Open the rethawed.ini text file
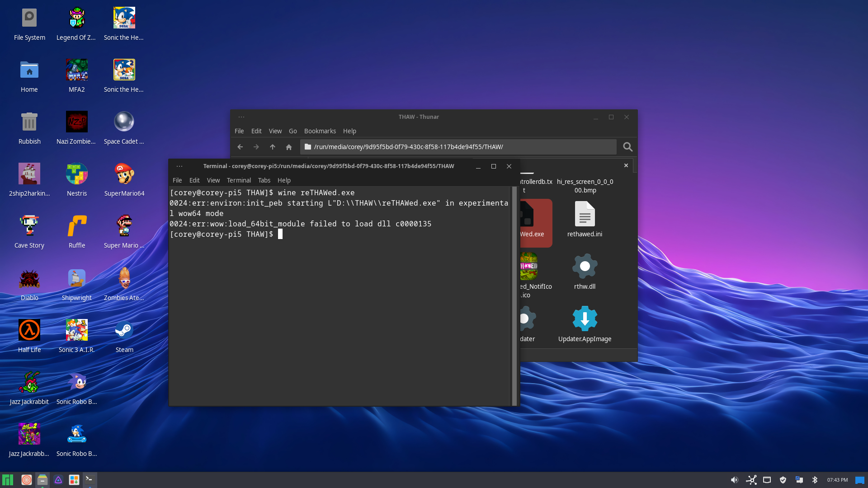 pyautogui.click(x=585, y=214)
